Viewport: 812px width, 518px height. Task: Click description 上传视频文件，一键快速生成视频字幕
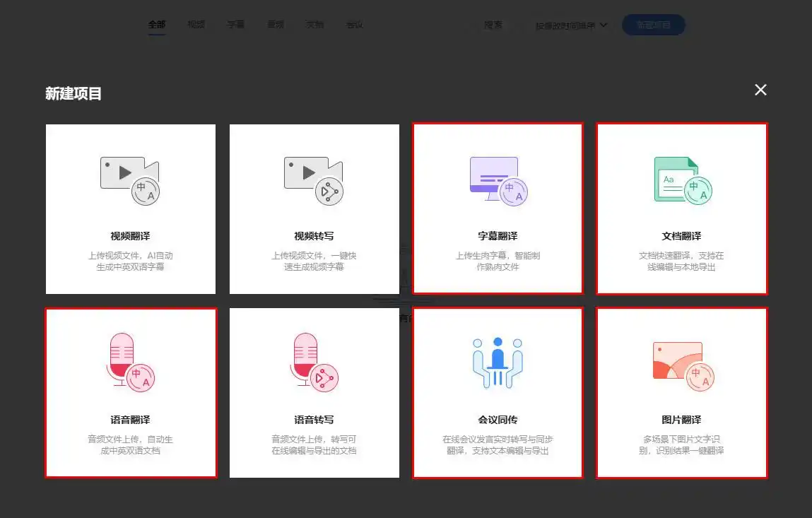coord(314,261)
